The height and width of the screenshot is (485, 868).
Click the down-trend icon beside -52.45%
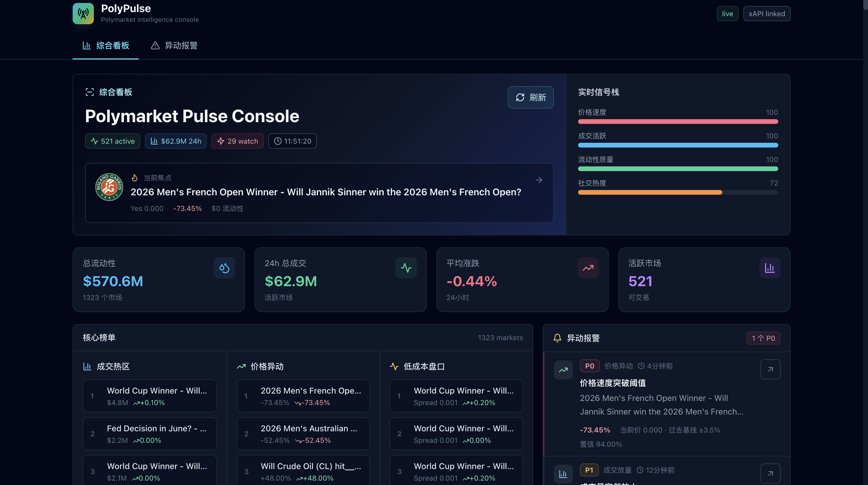click(298, 441)
